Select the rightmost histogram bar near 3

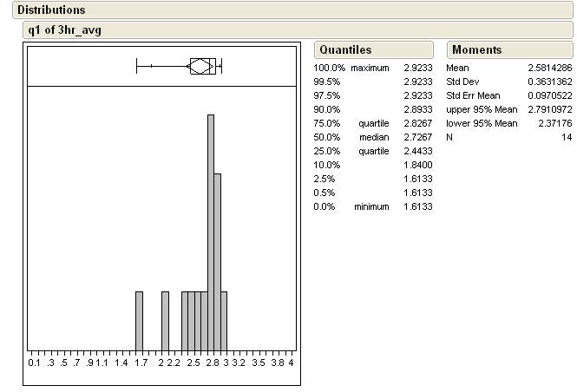224,320
